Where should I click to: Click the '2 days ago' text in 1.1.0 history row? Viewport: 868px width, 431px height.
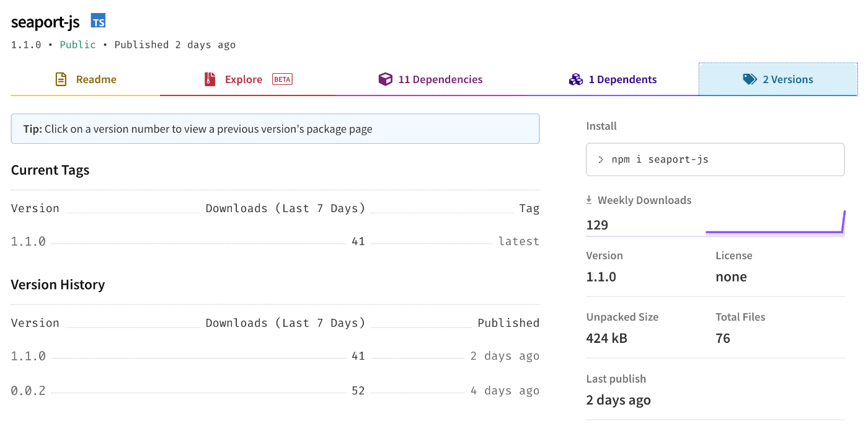(505, 356)
